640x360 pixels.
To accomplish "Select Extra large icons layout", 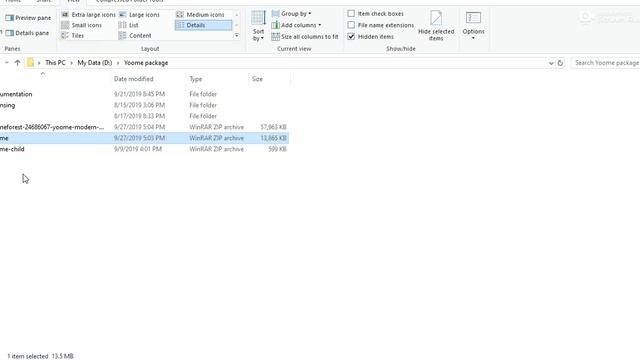I will (x=88, y=15).
